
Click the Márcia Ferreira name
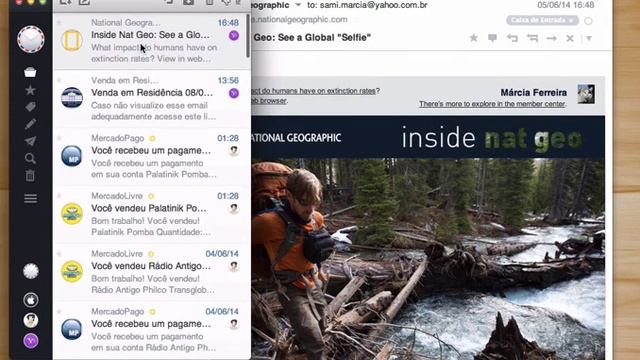[x=533, y=93]
